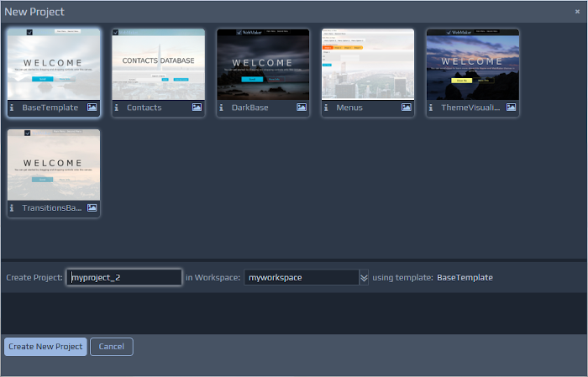Image resolution: width=588 pixels, height=377 pixels.
Task: Click the myworkspace workspace field
Action: coord(302,277)
